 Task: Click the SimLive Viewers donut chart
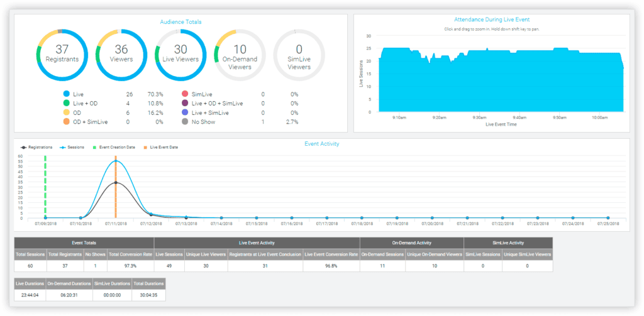[299, 55]
